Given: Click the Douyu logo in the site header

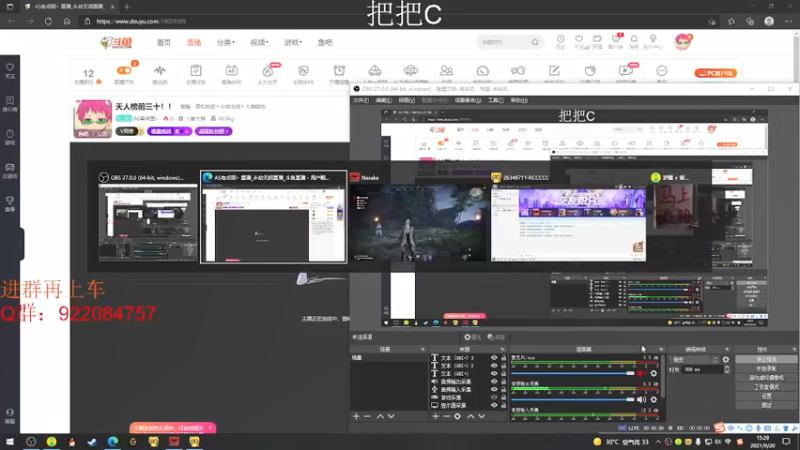Looking at the screenshot, I should coord(116,42).
